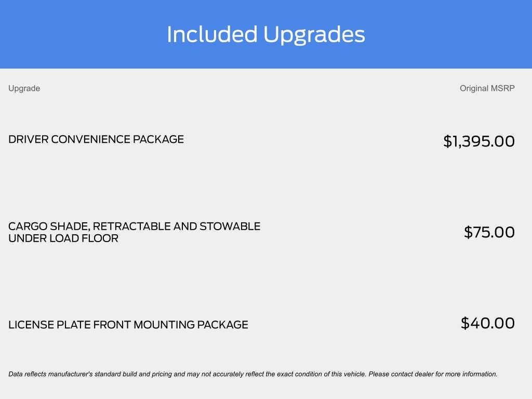The width and height of the screenshot is (532, 399).
Task: Click the word "Upgrades" in the header
Action: pyautogui.click(x=314, y=35)
